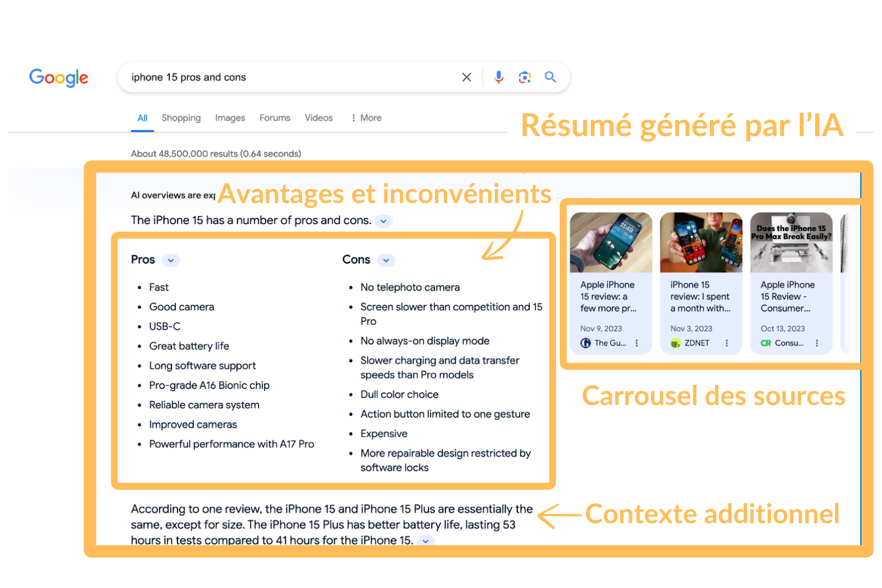
Task: Click 'Screen slower than competition' cons item
Action: click(x=451, y=314)
